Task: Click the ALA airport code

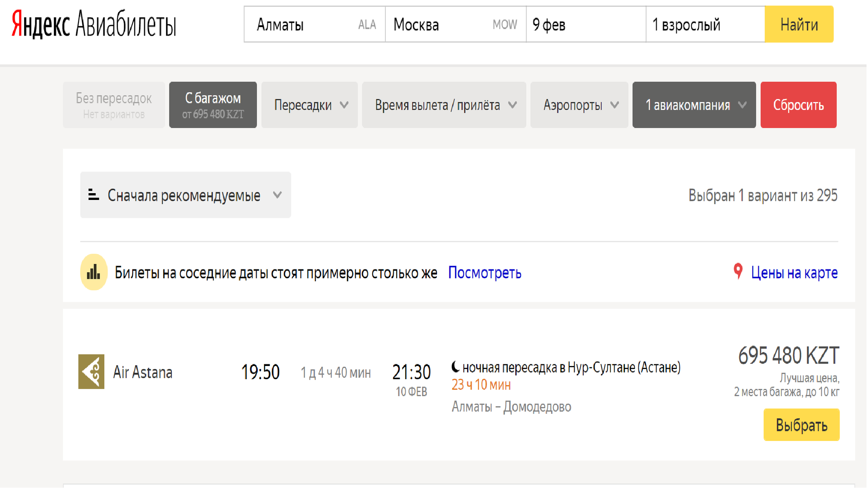Action: click(367, 25)
